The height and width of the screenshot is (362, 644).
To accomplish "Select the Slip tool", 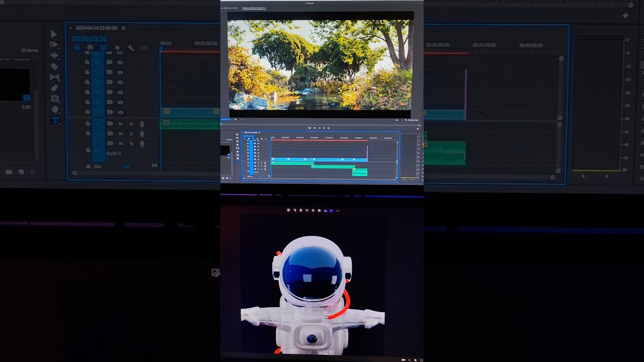I will [237, 148].
